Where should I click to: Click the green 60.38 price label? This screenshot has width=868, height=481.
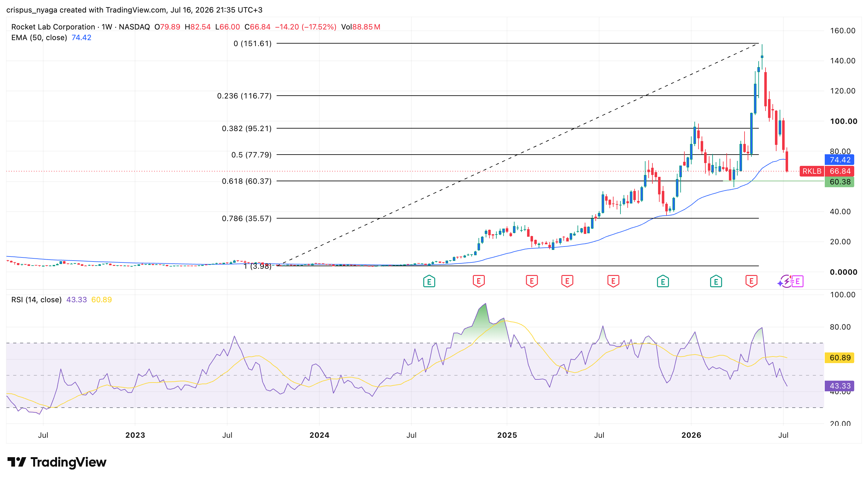[839, 182]
